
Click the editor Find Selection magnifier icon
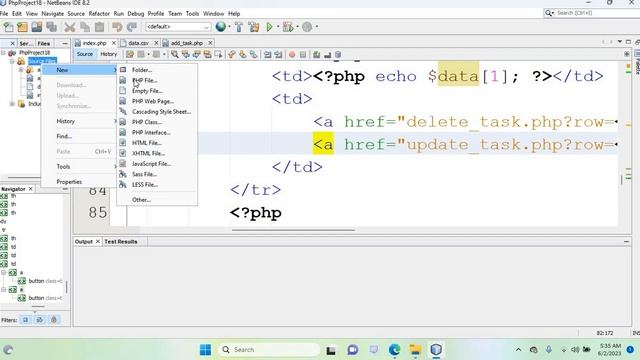pyautogui.click(x=175, y=54)
